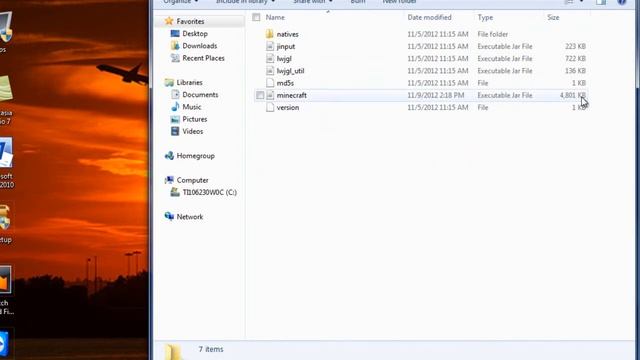
Task: Tick the select-all checkbox beside Name header
Action: click(x=256, y=17)
